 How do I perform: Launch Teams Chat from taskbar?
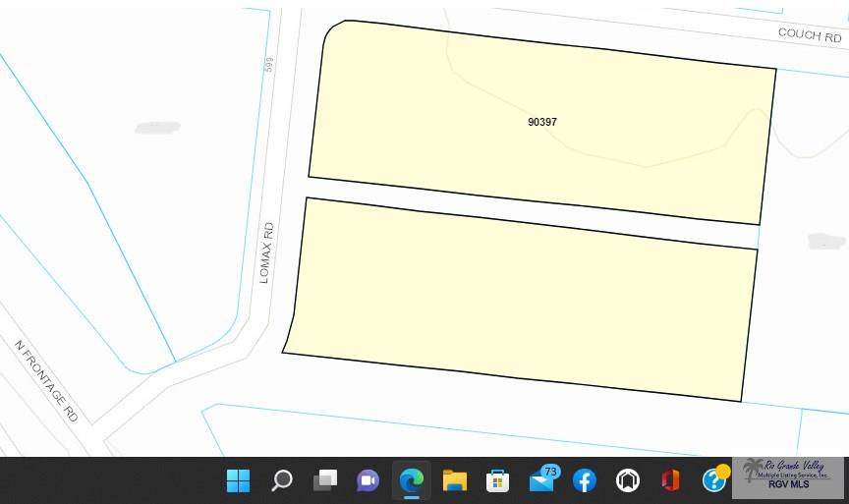click(368, 480)
